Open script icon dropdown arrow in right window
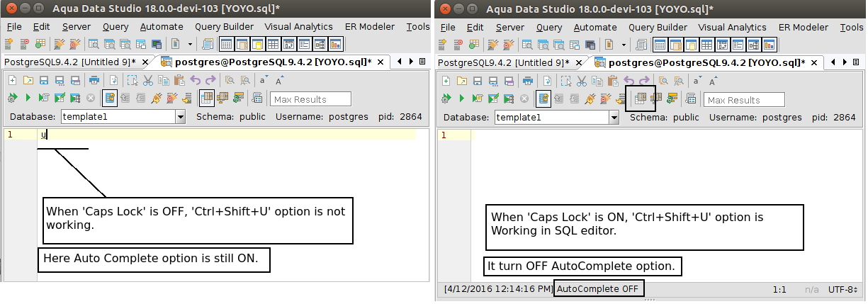This screenshot has width=868, height=304. tap(624, 44)
